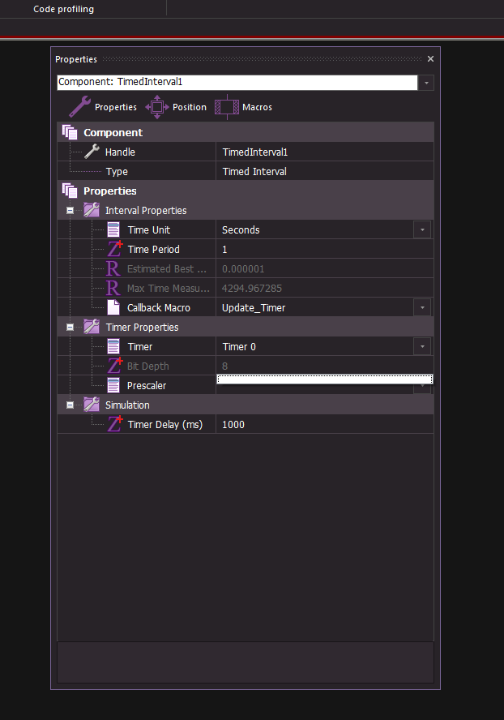This screenshot has height=720, width=504.
Task: Click the Simulation folder icon
Action: click(91, 405)
